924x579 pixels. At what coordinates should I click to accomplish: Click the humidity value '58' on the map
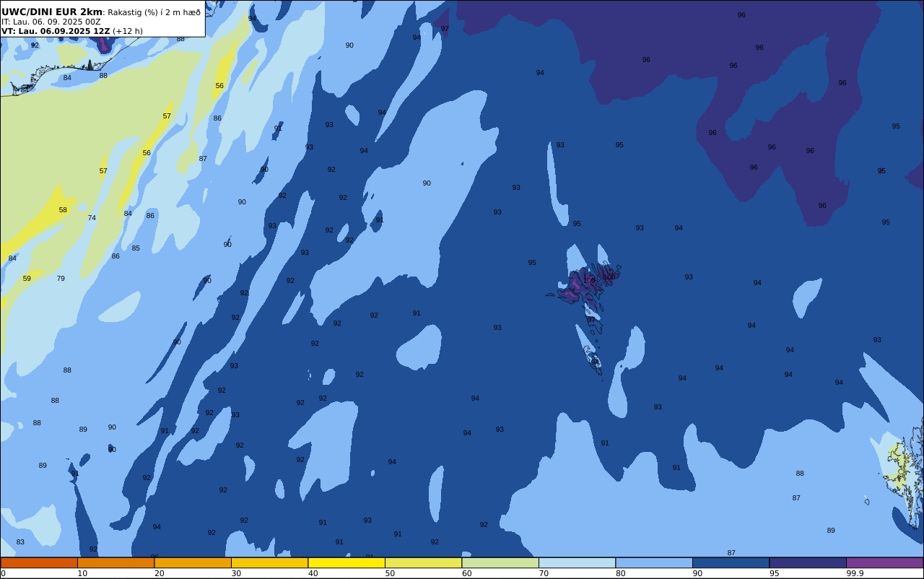(63, 210)
